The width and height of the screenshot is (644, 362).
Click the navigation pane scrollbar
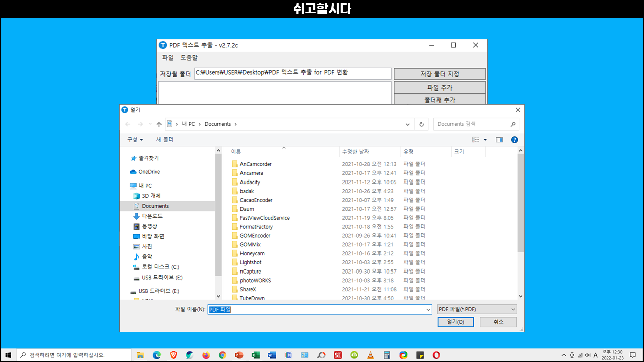pyautogui.click(x=218, y=215)
